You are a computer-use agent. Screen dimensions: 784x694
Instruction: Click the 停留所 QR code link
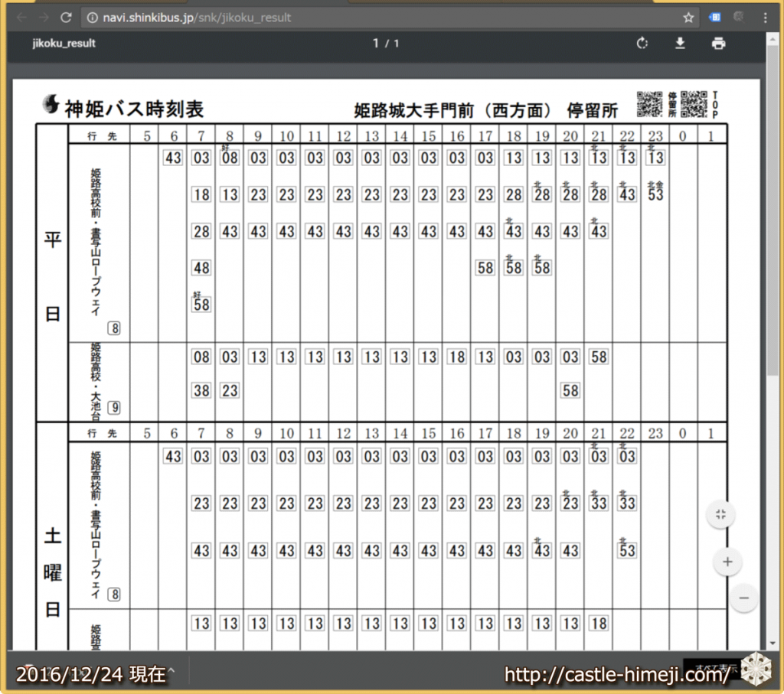click(x=649, y=104)
